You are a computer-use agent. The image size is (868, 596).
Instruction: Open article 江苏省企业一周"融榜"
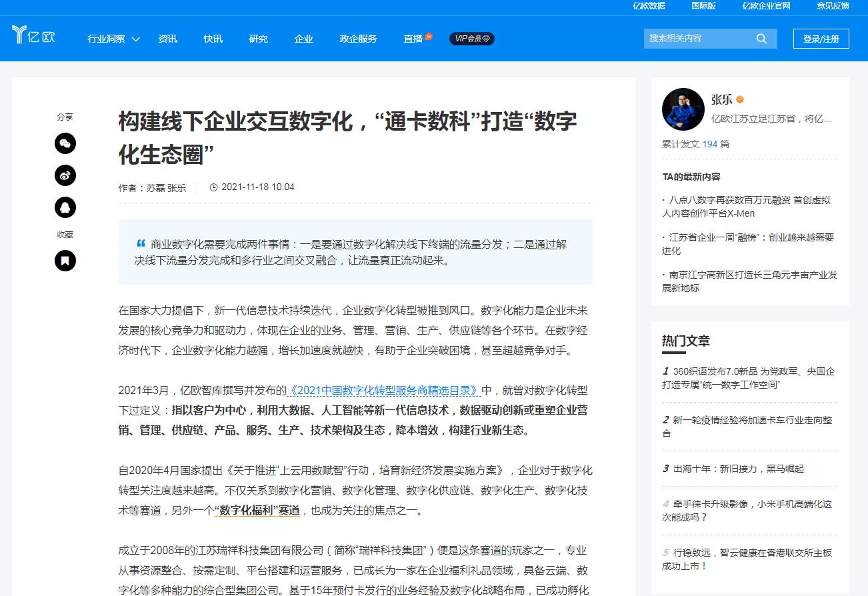pyautogui.click(x=748, y=244)
